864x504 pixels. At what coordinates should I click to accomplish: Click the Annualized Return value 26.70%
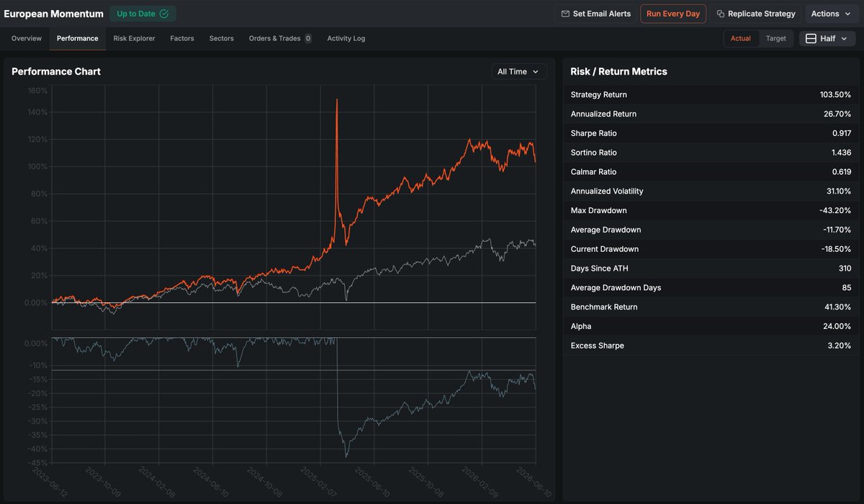(x=837, y=114)
